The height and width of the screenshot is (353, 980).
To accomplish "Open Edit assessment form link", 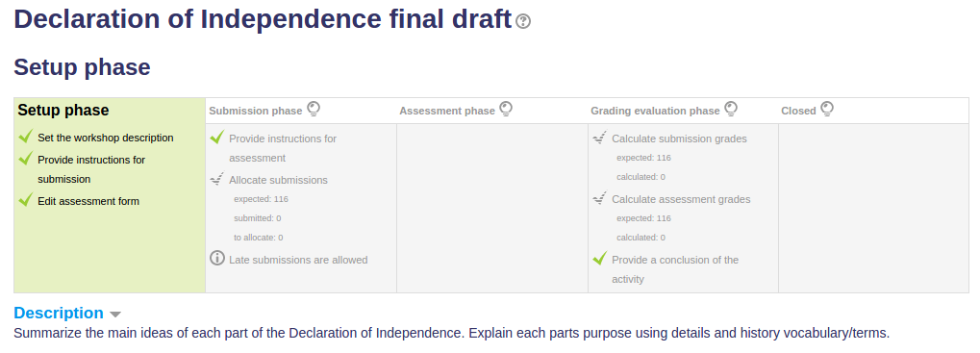I will (88, 201).
